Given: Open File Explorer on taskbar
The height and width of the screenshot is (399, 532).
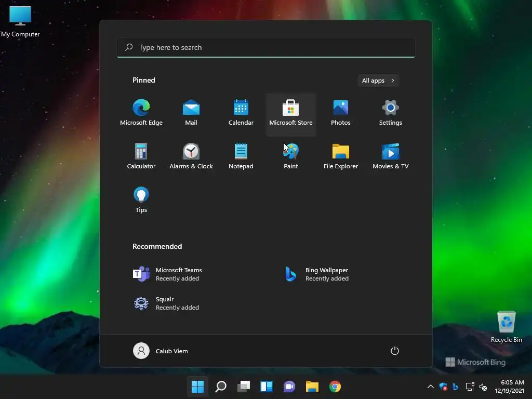Looking at the screenshot, I should [x=312, y=387].
